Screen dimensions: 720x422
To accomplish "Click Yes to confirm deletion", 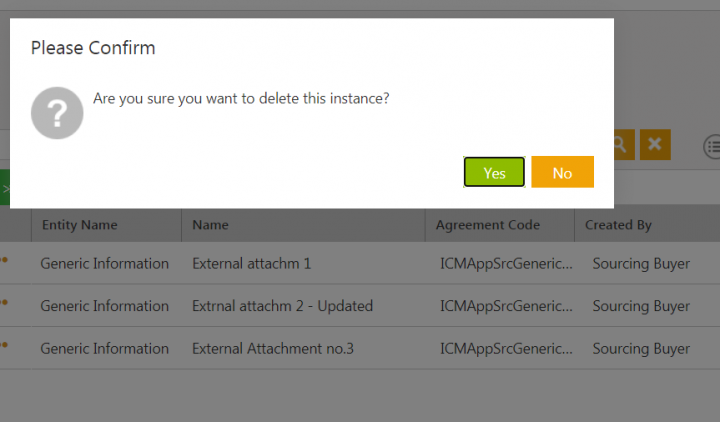I will 494,172.
